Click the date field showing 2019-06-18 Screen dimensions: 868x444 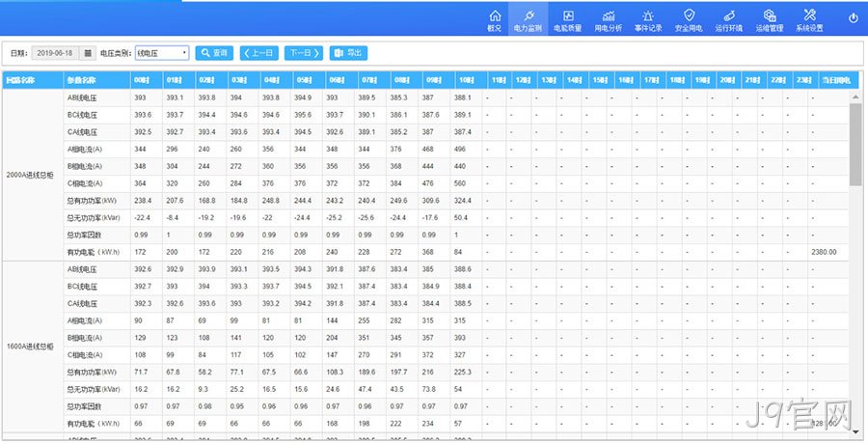(56, 53)
